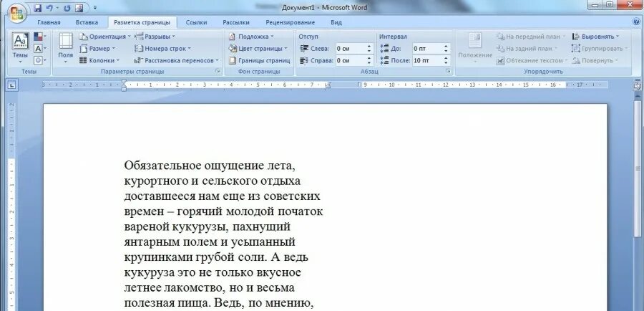The image size is (644, 311).
Task: Open Обтекание текстом menu
Action: (532, 60)
